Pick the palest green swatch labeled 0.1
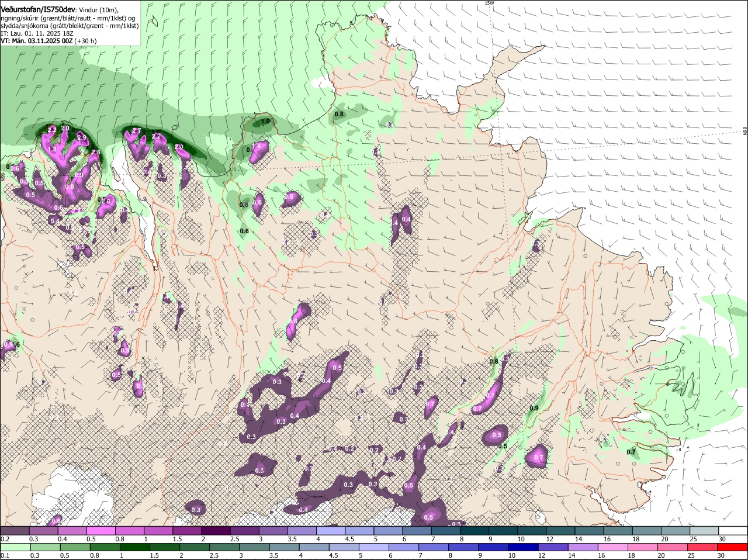 tap(15, 547)
